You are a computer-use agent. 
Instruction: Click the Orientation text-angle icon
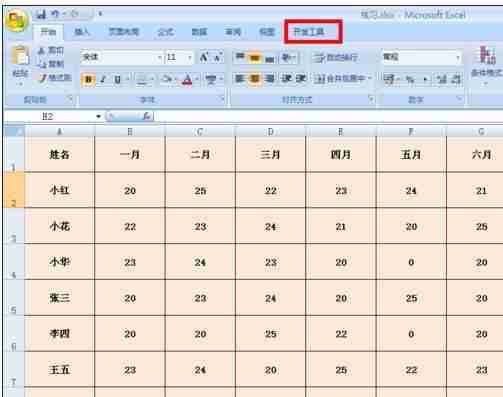[x=287, y=57]
